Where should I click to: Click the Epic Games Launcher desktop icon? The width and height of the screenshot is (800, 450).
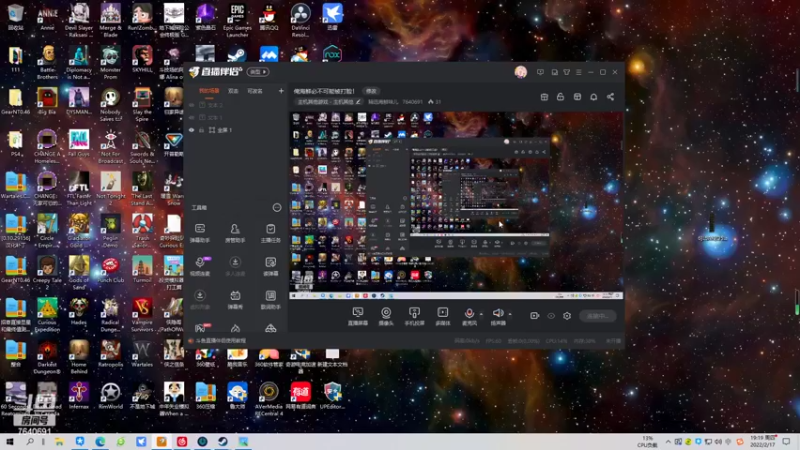tap(237, 20)
